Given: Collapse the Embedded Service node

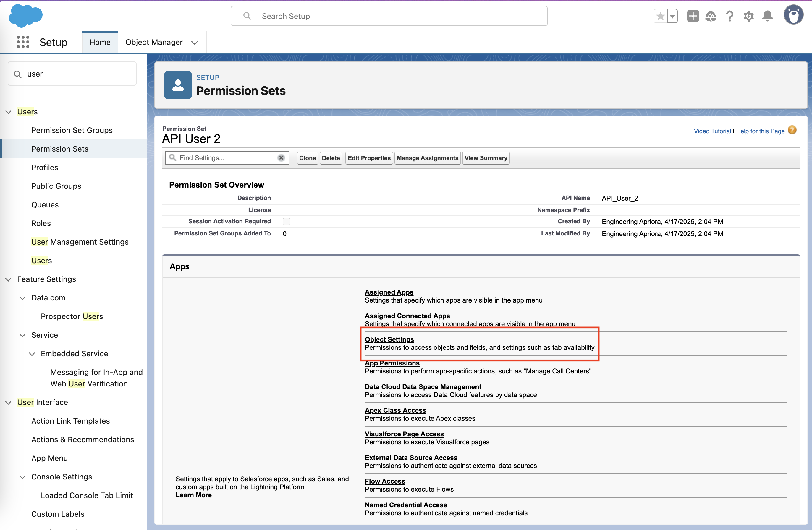Looking at the screenshot, I should [32, 354].
